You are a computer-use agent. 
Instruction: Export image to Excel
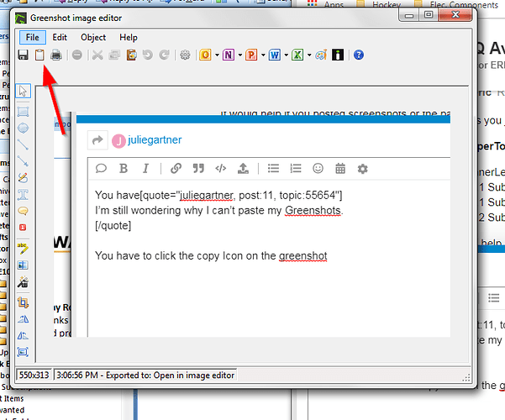click(x=297, y=55)
